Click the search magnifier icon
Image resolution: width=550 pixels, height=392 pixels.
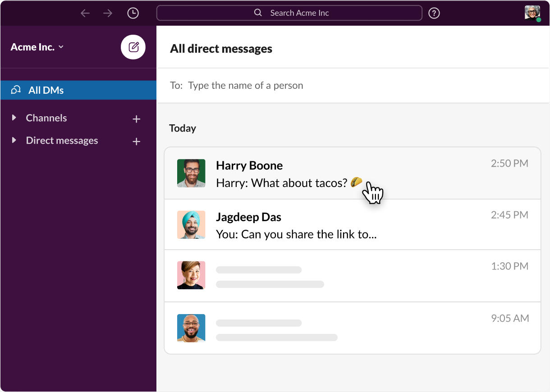[257, 13]
